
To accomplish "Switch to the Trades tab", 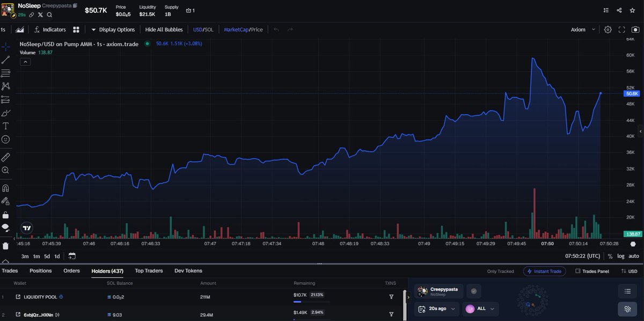I will coord(9,271).
